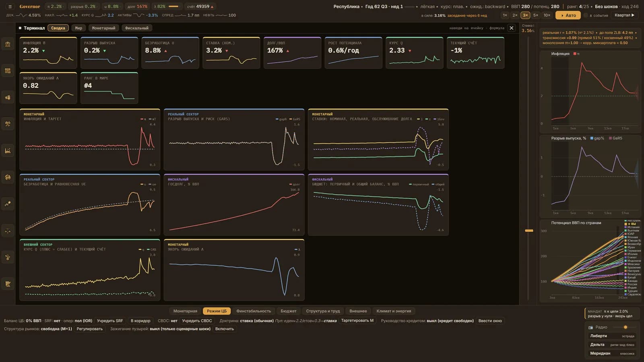Viewport: 644px width, 362px height.
Task: Open the Монетарный terminal tab
Action: point(103,28)
